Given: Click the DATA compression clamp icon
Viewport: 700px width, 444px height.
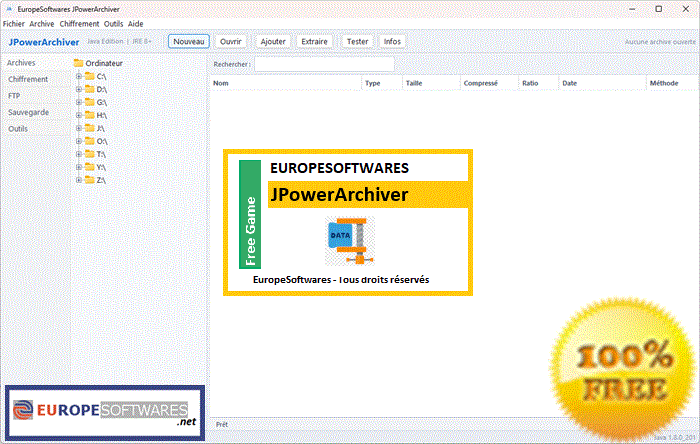Looking at the screenshot, I should (x=350, y=241).
